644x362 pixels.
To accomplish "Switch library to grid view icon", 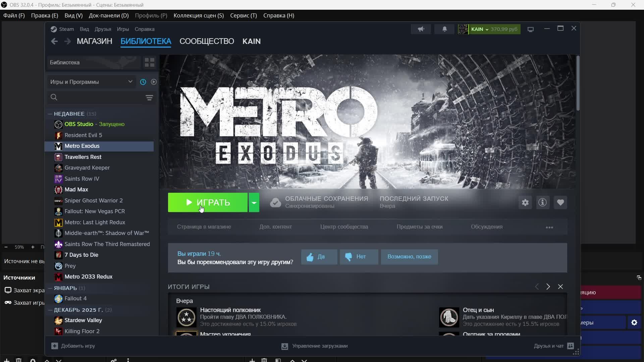I will [149, 62].
